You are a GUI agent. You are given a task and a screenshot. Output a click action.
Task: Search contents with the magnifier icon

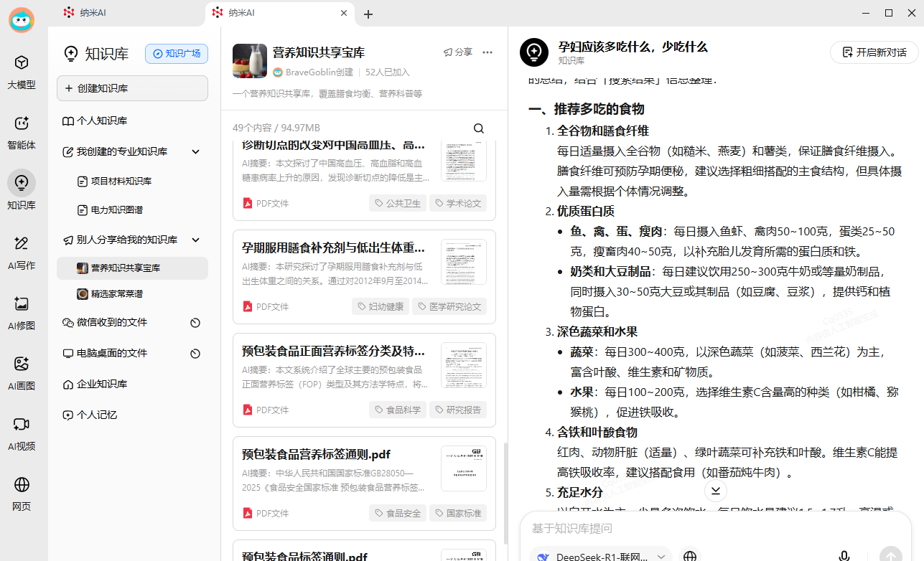pyautogui.click(x=479, y=128)
